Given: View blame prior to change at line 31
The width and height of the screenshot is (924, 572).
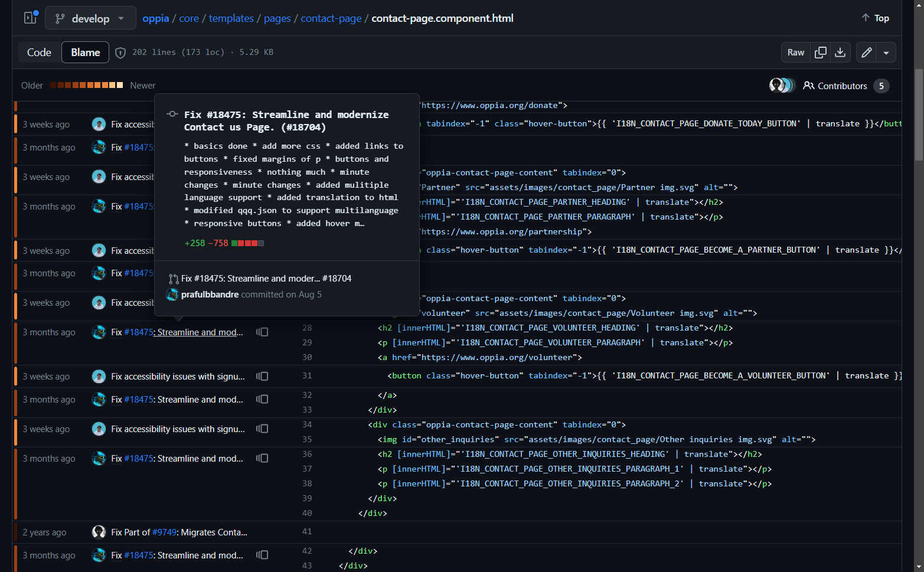Looking at the screenshot, I should click(x=262, y=377).
